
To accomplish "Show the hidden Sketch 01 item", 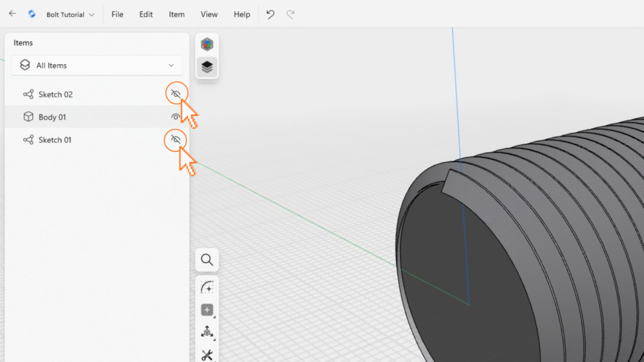I will tap(176, 140).
